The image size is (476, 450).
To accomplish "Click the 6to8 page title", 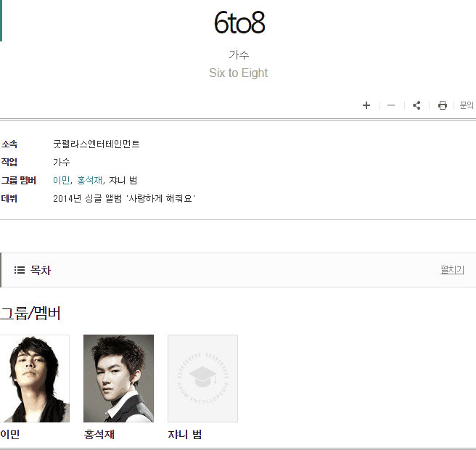I will pyautogui.click(x=239, y=22).
